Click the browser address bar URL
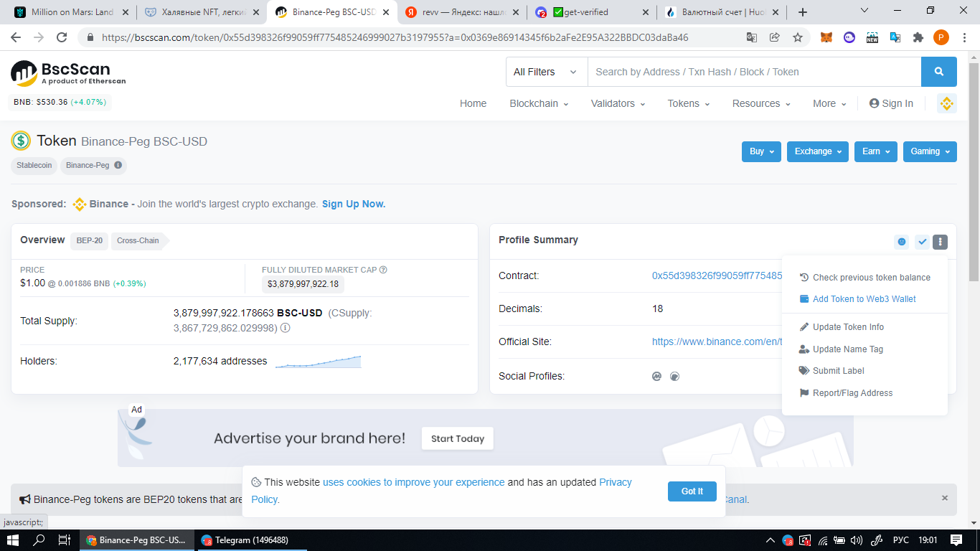The height and width of the screenshot is (551, 980). click(395, 37)
